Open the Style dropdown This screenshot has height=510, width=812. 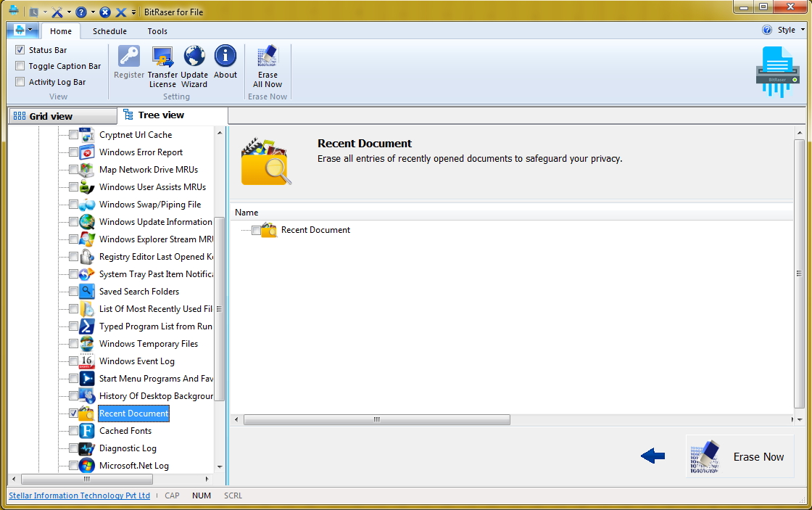pyautogui.click(x=791, y=30)
